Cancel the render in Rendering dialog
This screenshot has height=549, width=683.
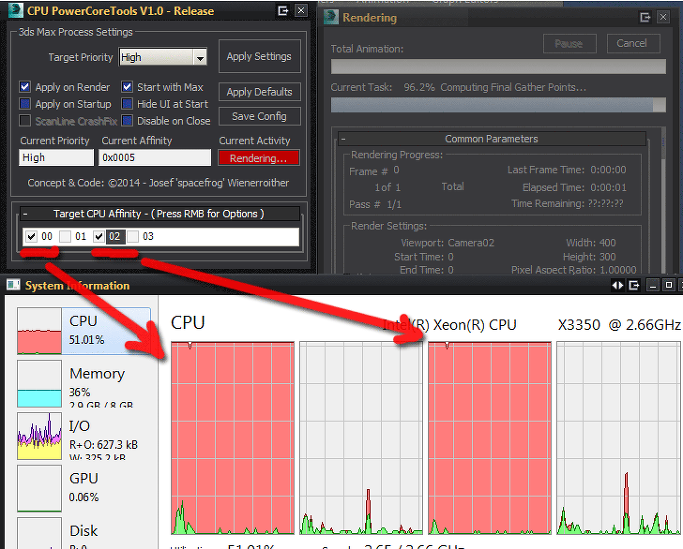[x=632, y=44]
